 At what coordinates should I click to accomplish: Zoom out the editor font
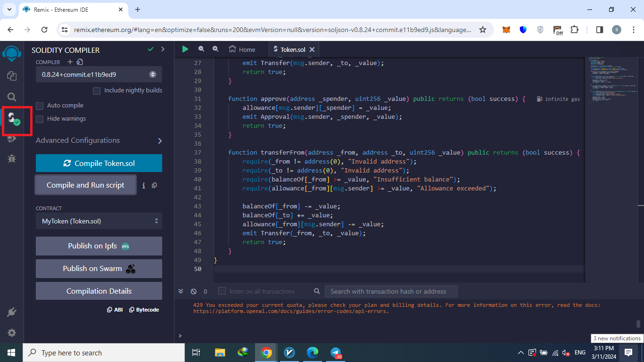click(x=201, y=49)
